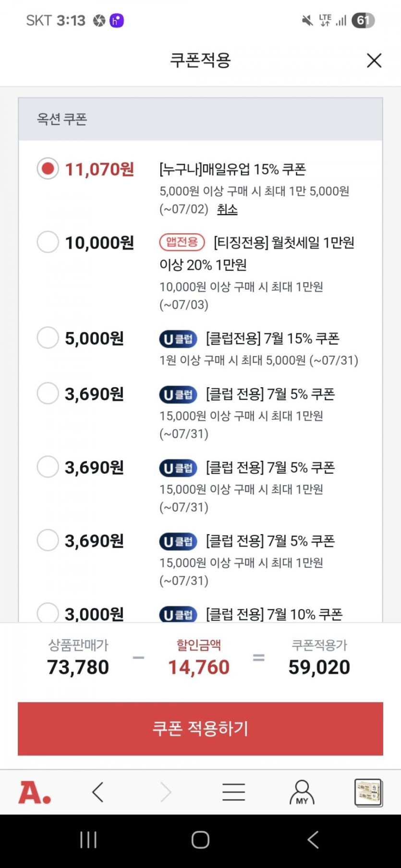The width and height of the screenshot is (401, 868).
Task: Select the first 3,690원 5% coupon
Action: [48, 393]
